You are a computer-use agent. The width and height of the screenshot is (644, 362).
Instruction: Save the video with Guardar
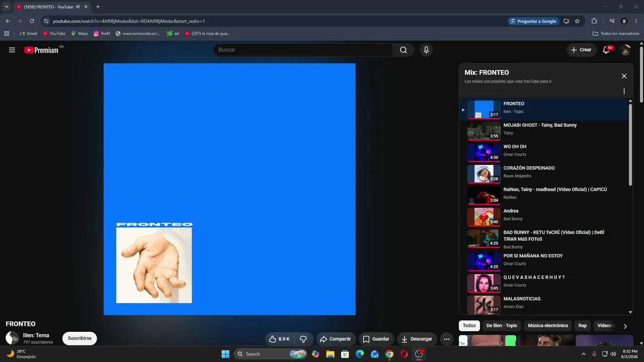point(376,339)
